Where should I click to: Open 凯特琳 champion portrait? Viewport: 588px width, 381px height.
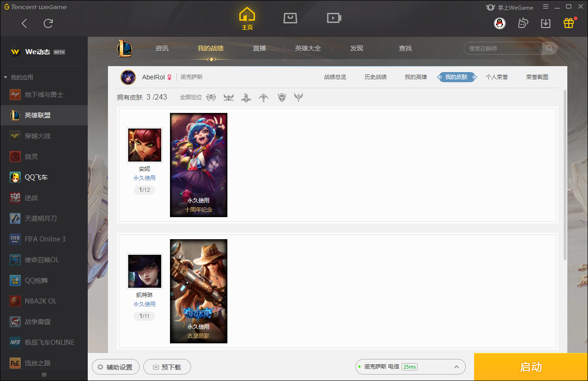[x=144, y=271]
